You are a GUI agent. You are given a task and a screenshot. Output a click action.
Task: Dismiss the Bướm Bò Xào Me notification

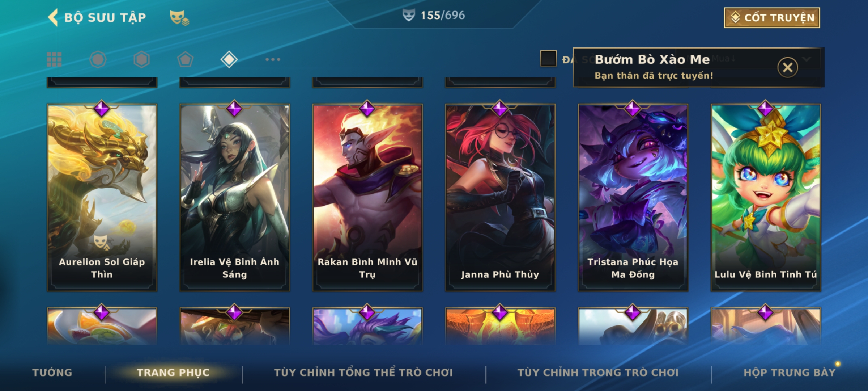pyautogui.click(x=788, y=67)
